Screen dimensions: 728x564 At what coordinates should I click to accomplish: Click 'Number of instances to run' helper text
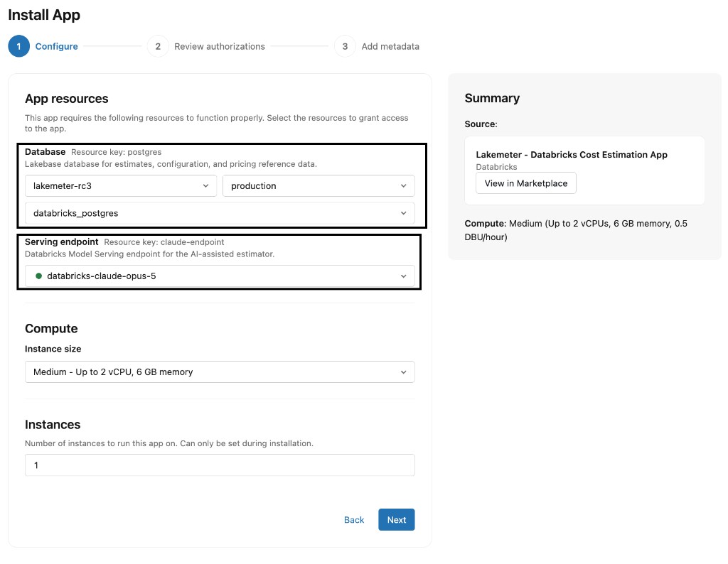pyautogui.click(x=169, y=443)
